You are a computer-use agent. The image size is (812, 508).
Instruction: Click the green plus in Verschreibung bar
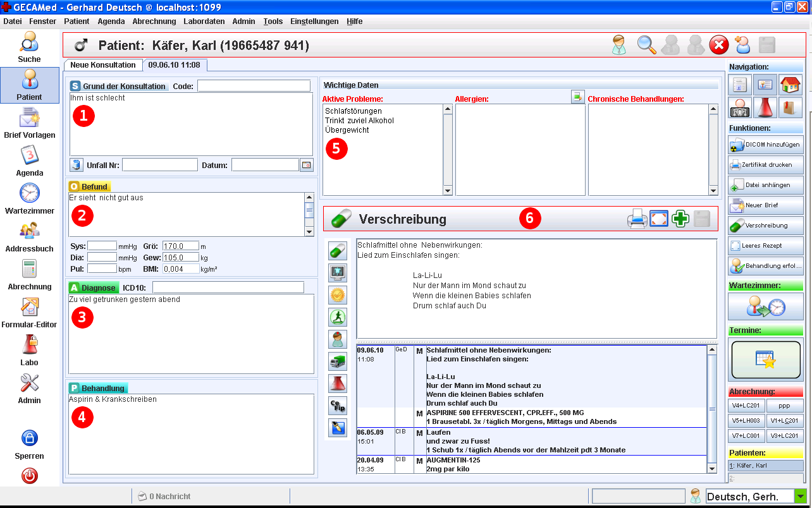pyautogui.click(x=680, y=219)
